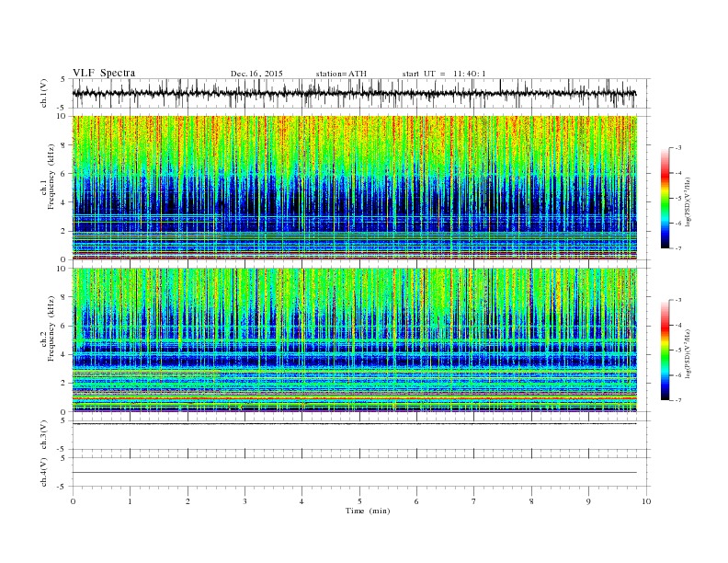
Task: Click the ch.1 spectrogram color scale bar
Action: (x=665, y=198)
